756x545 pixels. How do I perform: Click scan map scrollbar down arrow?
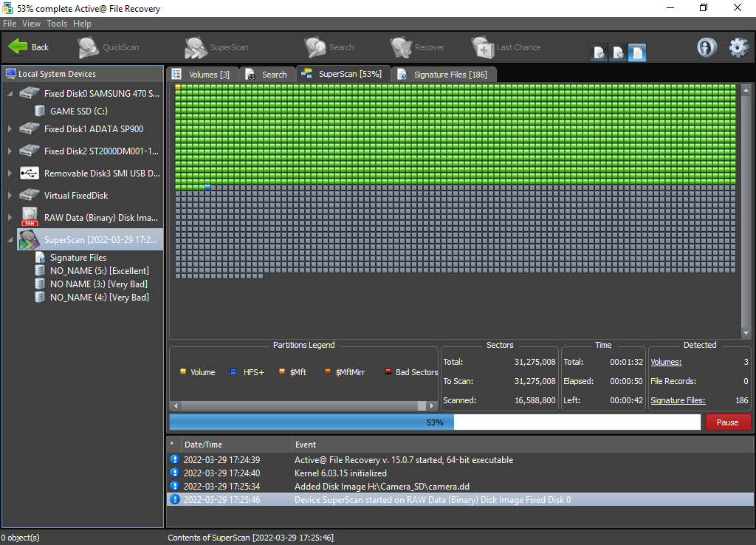[x=746, y=333]
